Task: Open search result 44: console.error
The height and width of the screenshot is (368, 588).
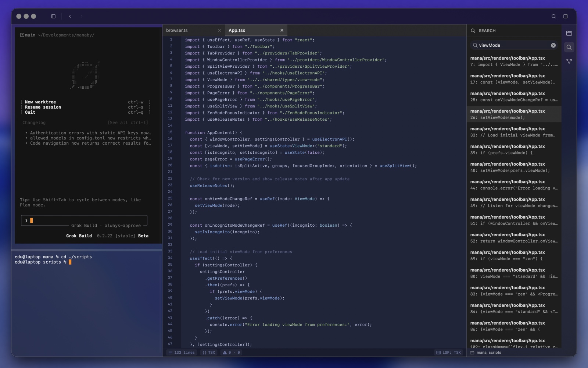Action: tap(514, 185)
